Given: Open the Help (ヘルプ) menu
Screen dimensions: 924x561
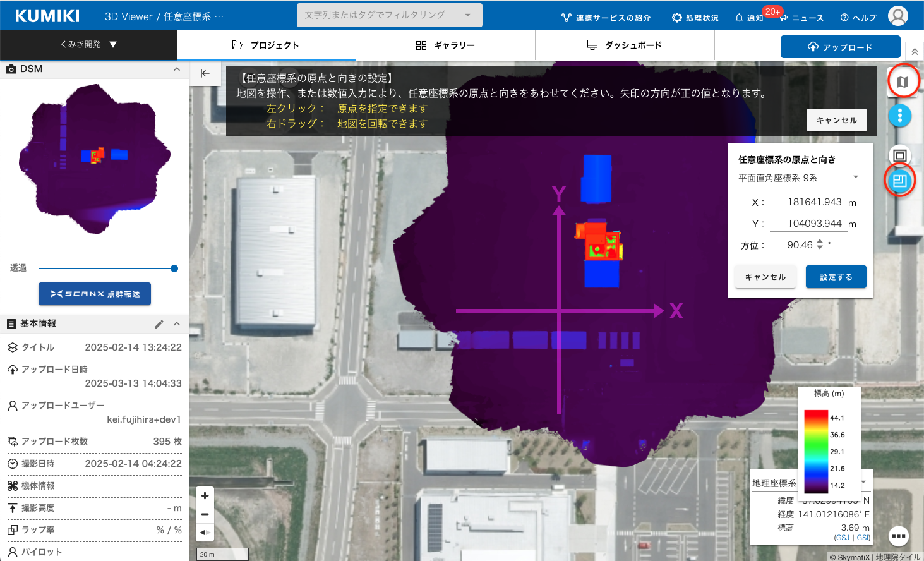Looking at the screenshot, I should point(858,18).
